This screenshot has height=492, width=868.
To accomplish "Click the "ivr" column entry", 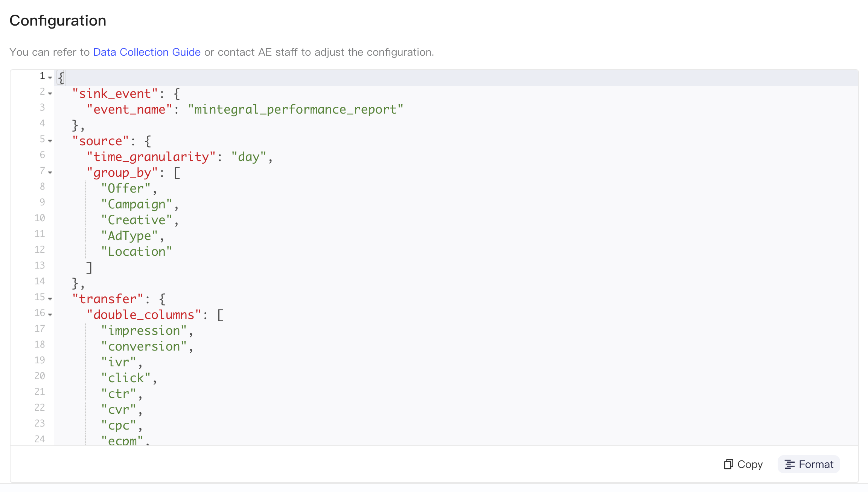I will coord(119,362).
